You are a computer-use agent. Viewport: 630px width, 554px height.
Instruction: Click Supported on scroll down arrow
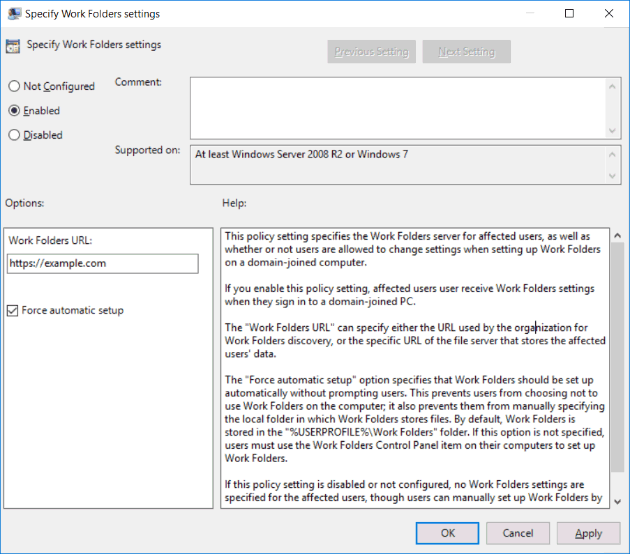612,176
